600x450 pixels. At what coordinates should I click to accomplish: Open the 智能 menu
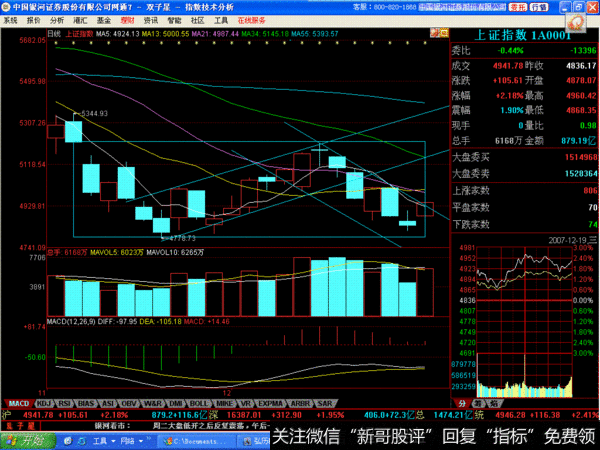click(174, 20)
